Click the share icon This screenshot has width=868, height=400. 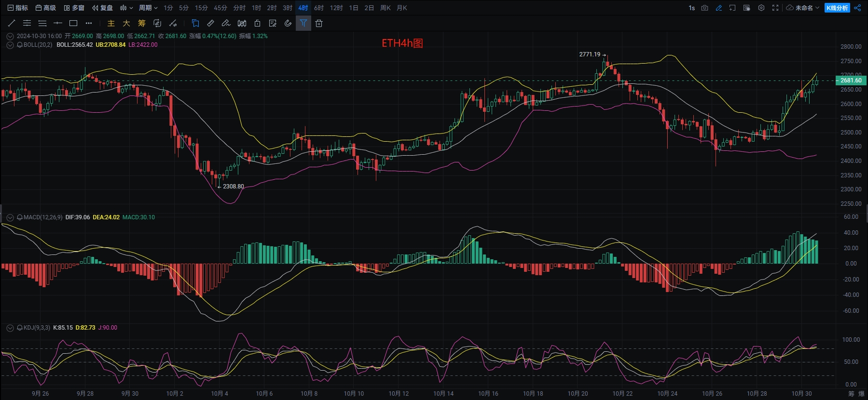coord(857,8)
